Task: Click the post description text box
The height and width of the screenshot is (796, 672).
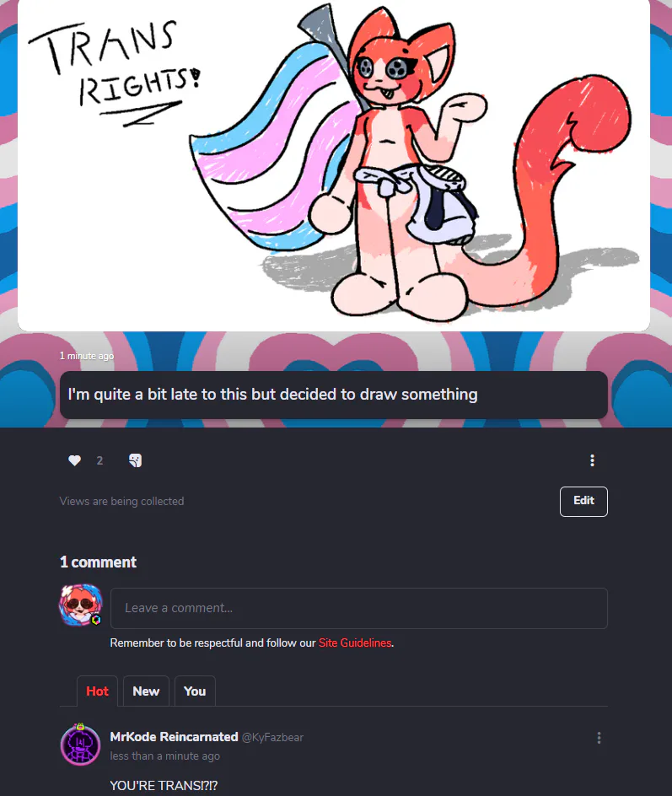Action: point(333,395)
